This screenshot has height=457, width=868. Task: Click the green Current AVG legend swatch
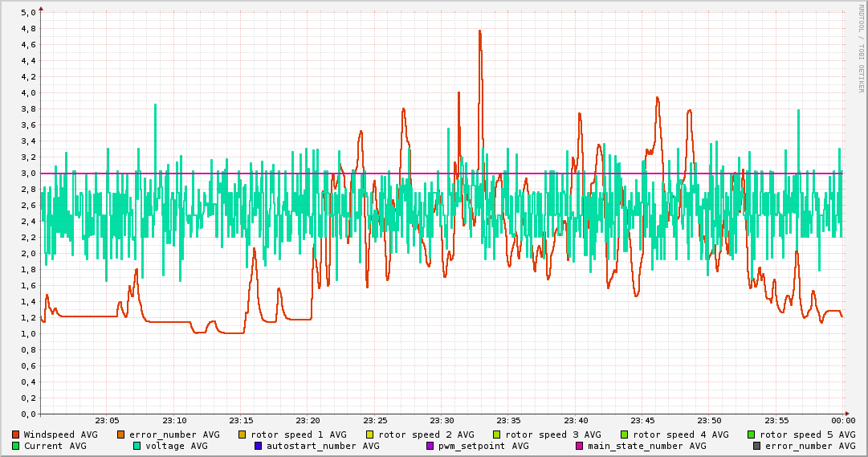click(x=16, y=446)
